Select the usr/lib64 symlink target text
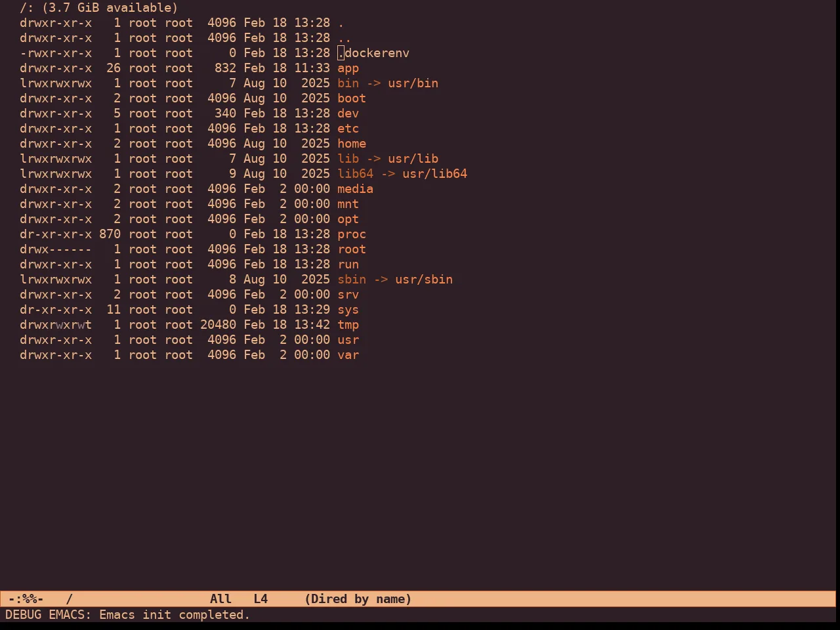 tap(434, 174)
